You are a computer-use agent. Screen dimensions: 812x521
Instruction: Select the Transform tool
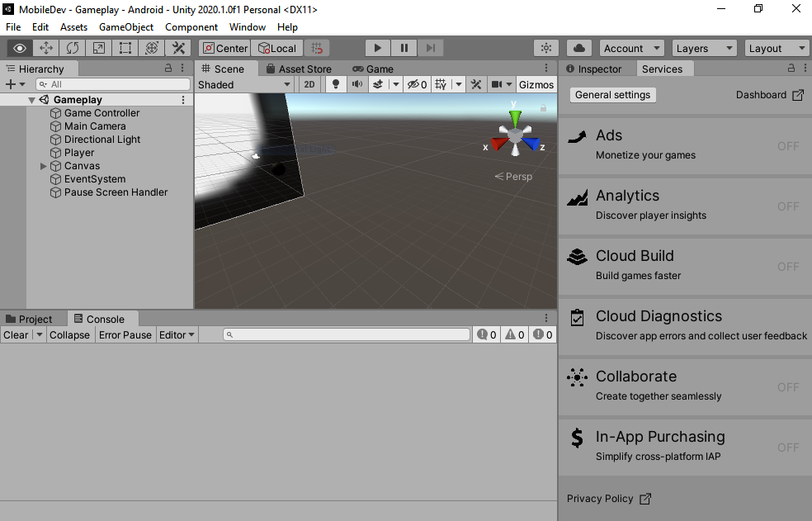point(152,48)
